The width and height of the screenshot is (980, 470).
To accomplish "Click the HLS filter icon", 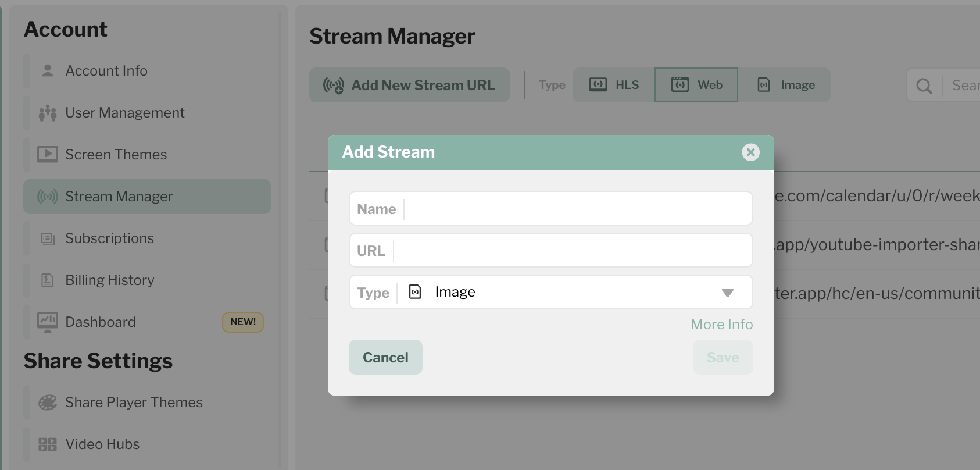I will point(598,85).
